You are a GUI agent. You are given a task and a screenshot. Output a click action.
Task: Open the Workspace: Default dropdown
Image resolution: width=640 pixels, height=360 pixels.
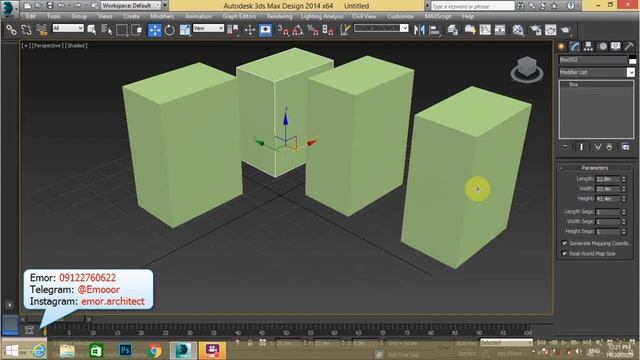coord(131,6)
